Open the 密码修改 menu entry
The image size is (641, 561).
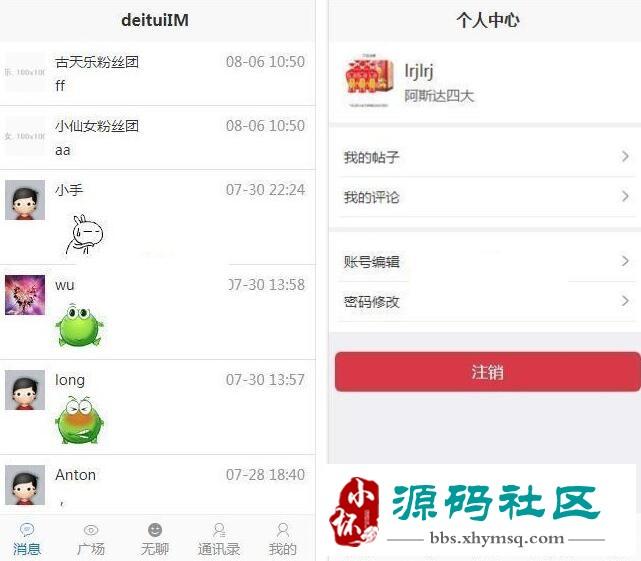[486, 302]
